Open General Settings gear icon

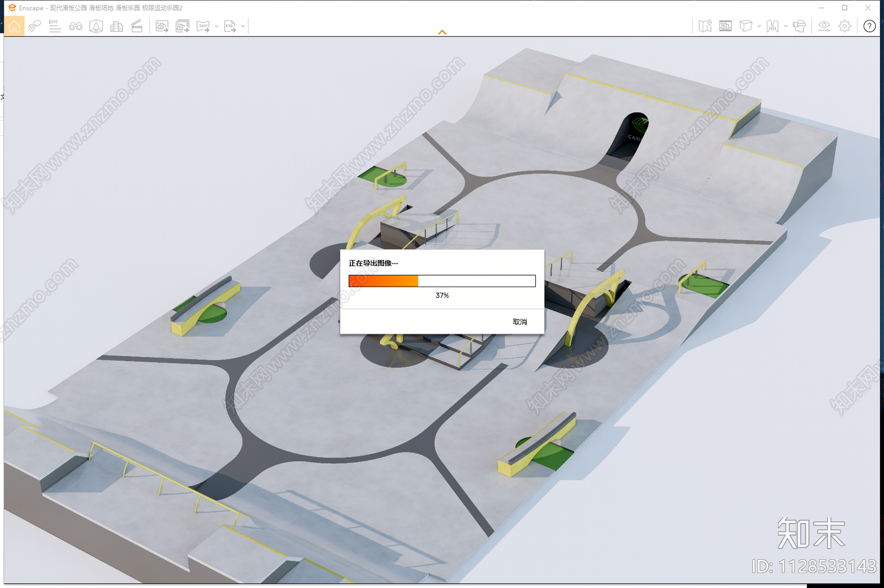point(845,26)
